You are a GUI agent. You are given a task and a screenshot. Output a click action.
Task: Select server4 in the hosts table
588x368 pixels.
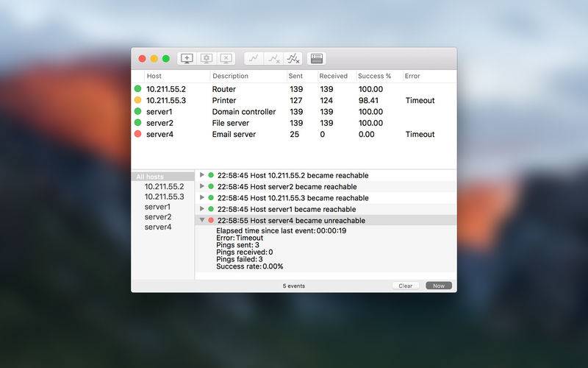pyautogui.click(x=159, y=134)
